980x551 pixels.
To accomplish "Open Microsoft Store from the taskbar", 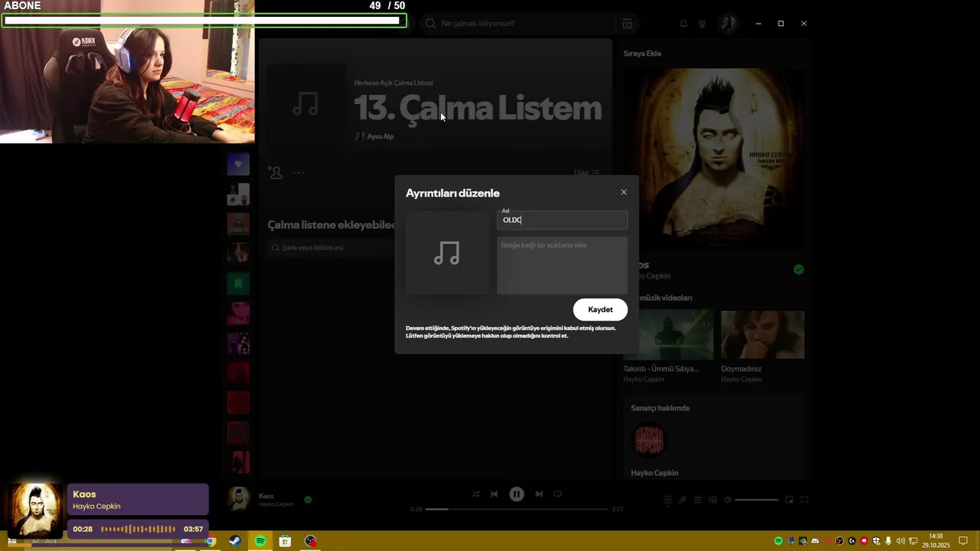I will (285, 541).
